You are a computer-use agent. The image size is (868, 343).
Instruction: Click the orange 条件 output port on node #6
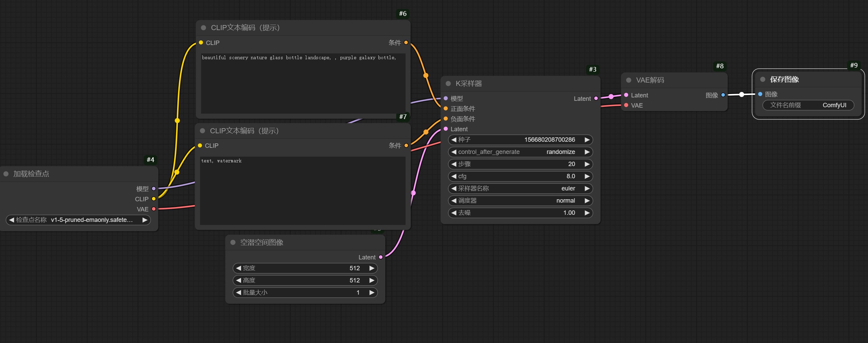(x=406, y=43)
